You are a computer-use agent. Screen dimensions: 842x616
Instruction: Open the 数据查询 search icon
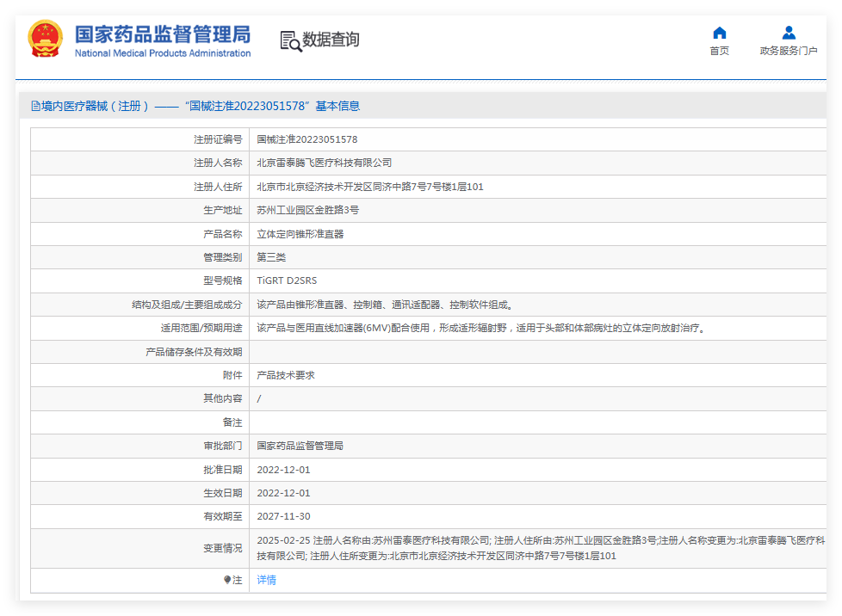(290, 40)
